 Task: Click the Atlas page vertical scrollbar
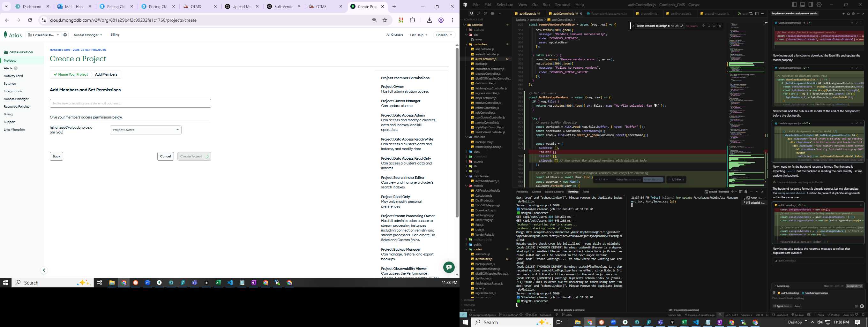tap(457, 133)
